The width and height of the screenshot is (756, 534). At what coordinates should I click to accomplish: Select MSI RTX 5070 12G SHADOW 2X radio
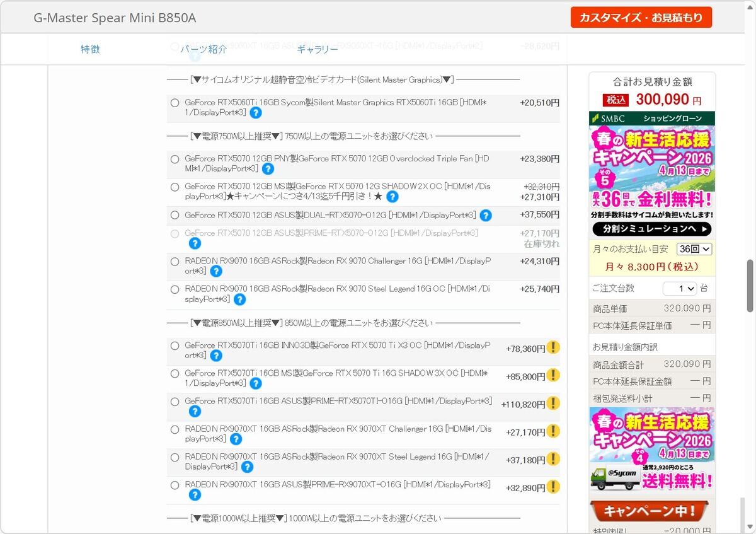pos(175,187)
